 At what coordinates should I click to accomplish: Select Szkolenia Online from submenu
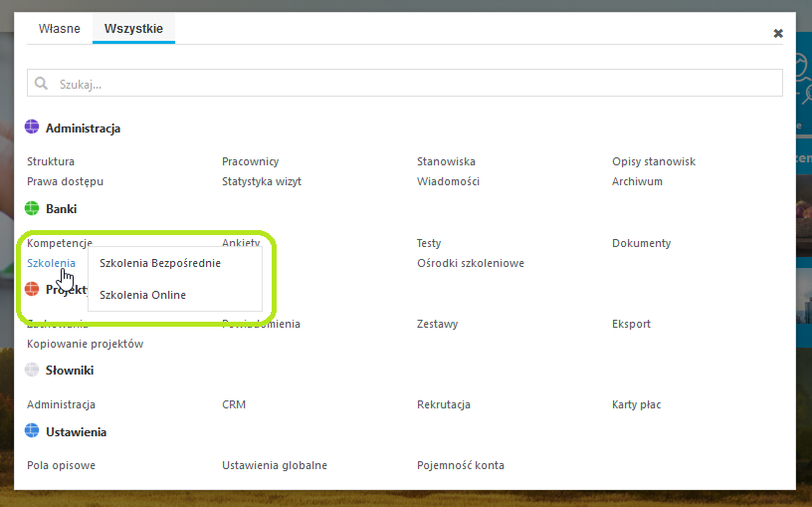[x=142, y=295]
